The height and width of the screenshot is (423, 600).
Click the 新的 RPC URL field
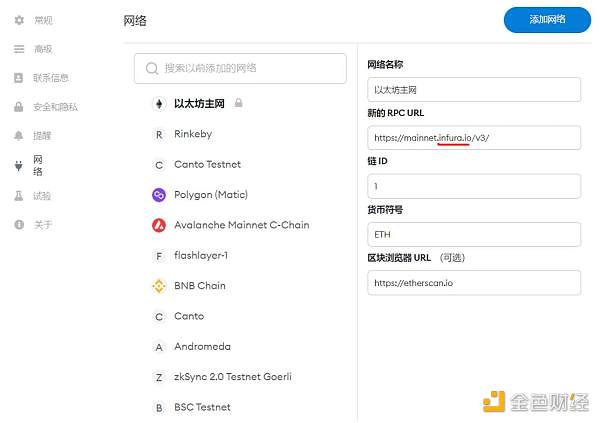[474, 138]
